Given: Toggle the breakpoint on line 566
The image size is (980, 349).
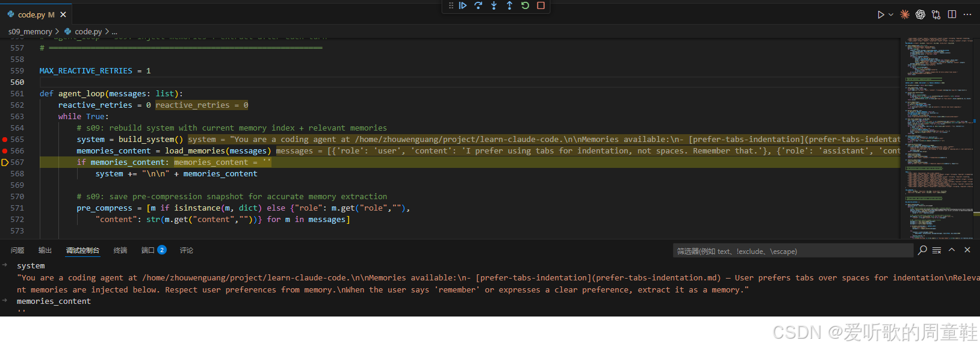Looking at the screenshot, I should [5, 151].
